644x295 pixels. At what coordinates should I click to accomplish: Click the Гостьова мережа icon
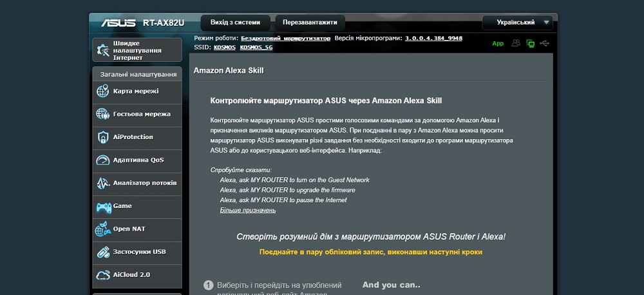coord(102,114)
